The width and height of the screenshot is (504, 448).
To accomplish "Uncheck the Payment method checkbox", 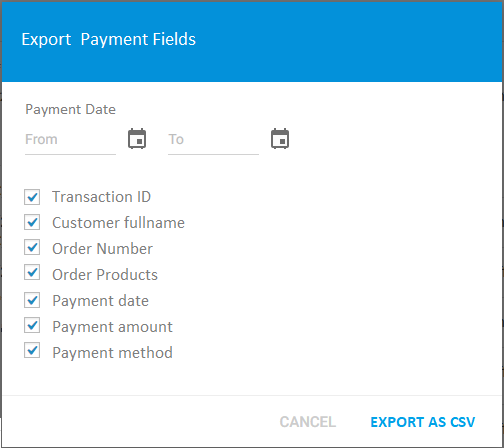I will tap(32, 351).
